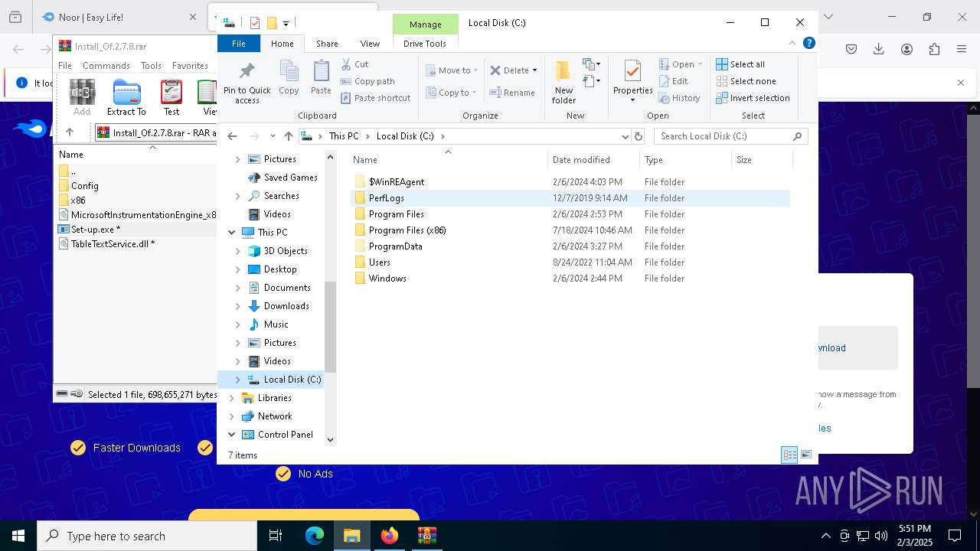Screen dimensions: 980x551
Task: Expand address bar history dropdown
Action: coord(626,136)
